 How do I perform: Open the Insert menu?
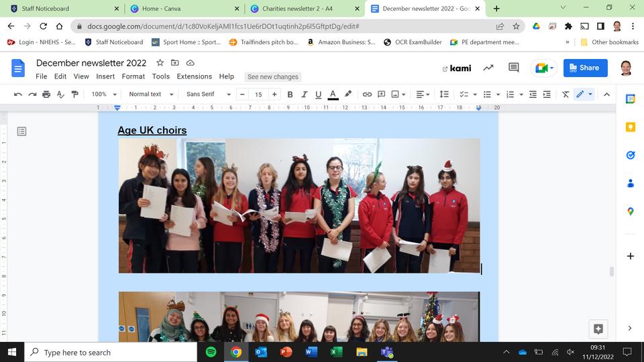(105, 76)
